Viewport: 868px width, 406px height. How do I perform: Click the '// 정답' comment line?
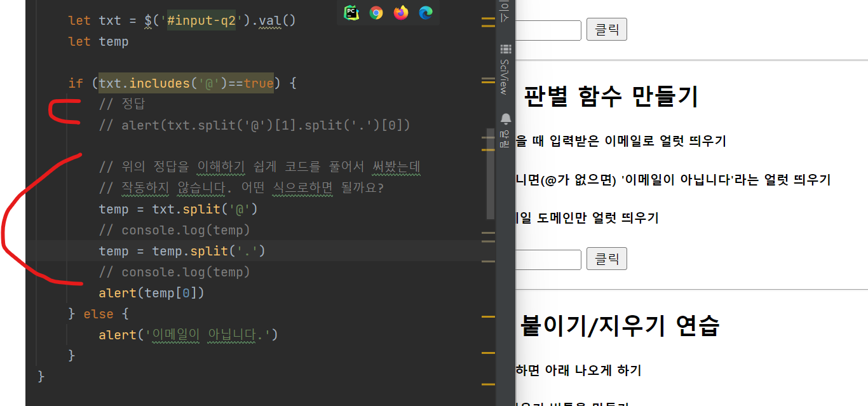[x=122, y=104]
